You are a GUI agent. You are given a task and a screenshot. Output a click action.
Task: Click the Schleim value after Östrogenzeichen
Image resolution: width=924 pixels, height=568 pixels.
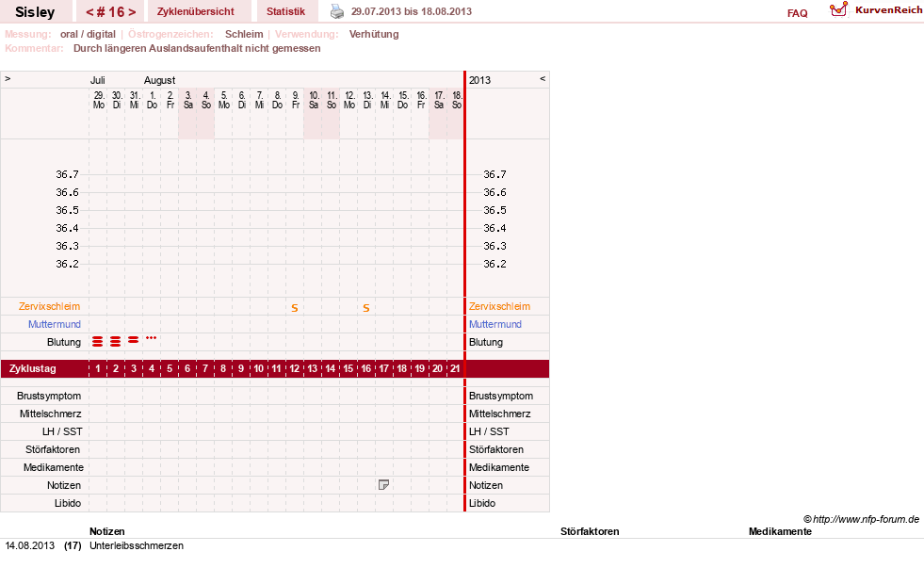click(x=244, y=34)
